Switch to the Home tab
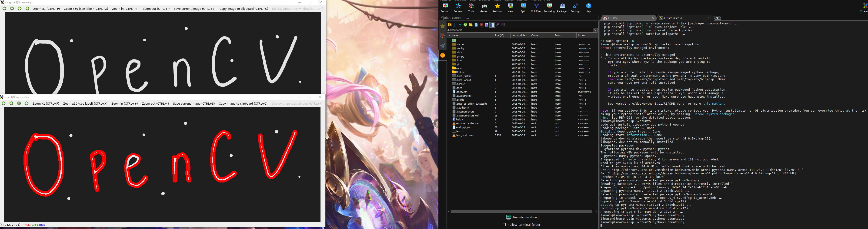This screenshot has width=868, height=229. point(627,18)
